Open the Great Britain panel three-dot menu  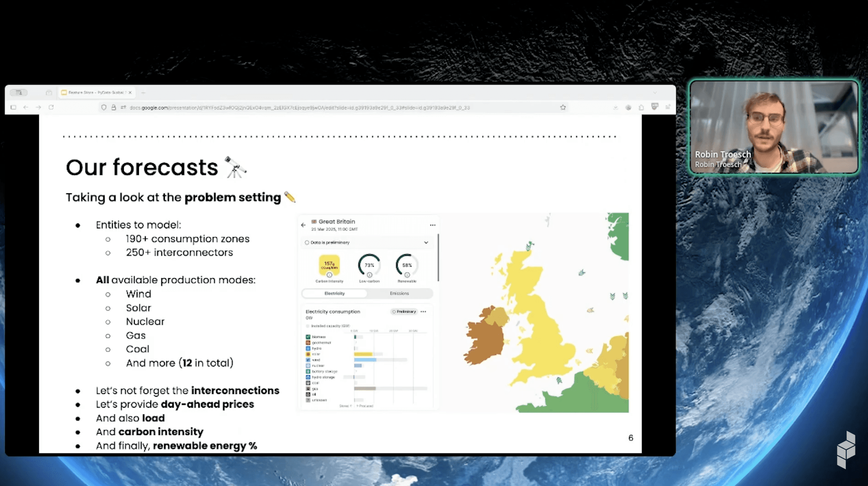coord(433,225)
